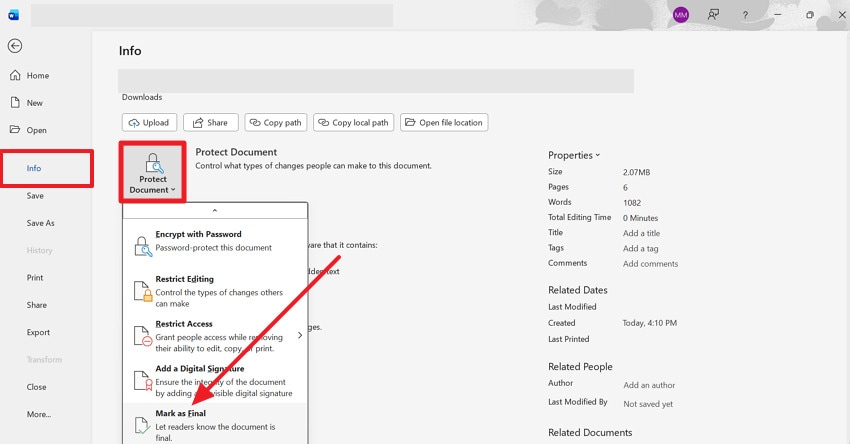Click the Protect Document heading text
This screenshot has height=444, width=850.
click(236, 152)
